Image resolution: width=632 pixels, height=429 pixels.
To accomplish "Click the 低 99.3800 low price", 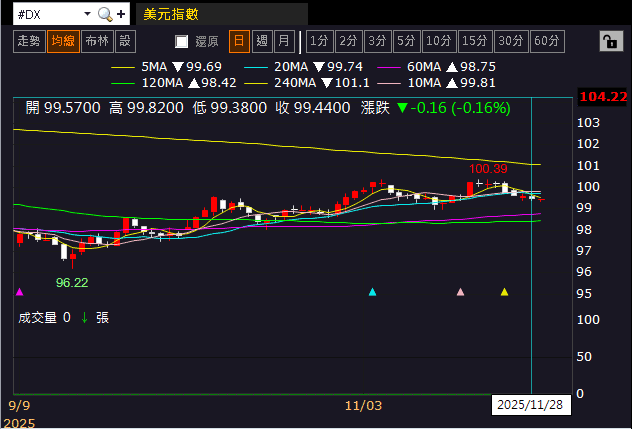I will (230, 108).
